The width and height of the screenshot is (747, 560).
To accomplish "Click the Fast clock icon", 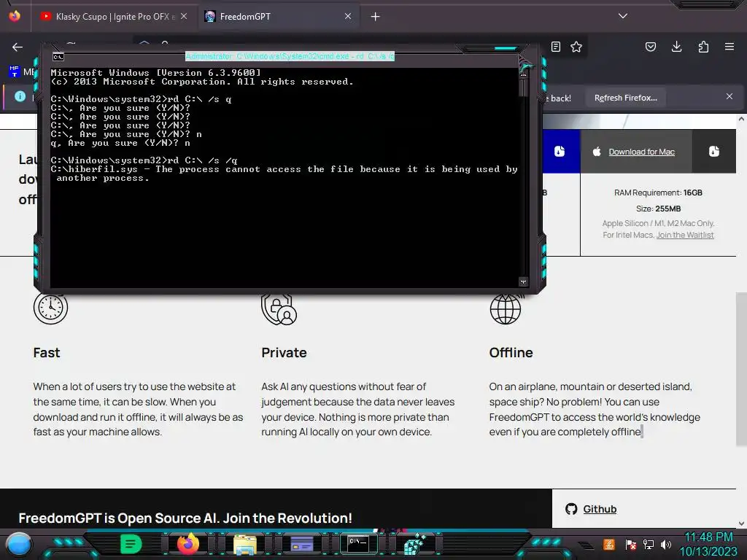I will [x=50, y=308].
